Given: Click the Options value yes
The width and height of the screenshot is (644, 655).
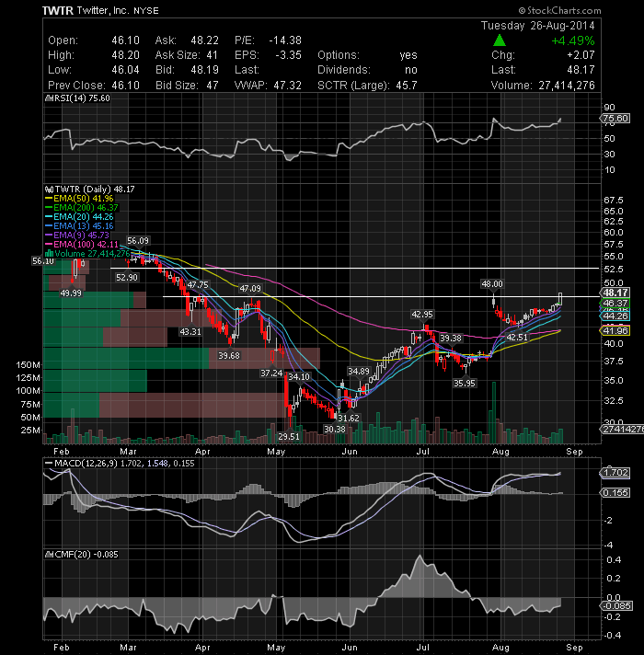Looking at the screenshot, I should [408, 55].
